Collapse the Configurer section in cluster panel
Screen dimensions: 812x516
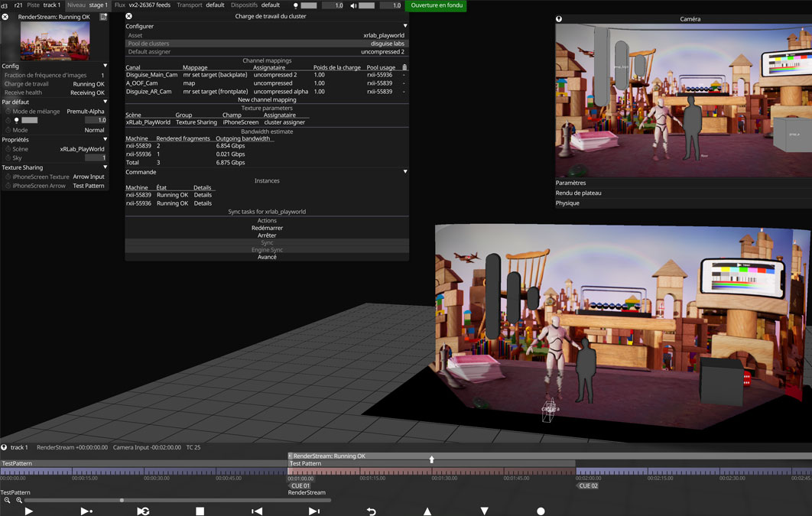[x=405, y=26]
